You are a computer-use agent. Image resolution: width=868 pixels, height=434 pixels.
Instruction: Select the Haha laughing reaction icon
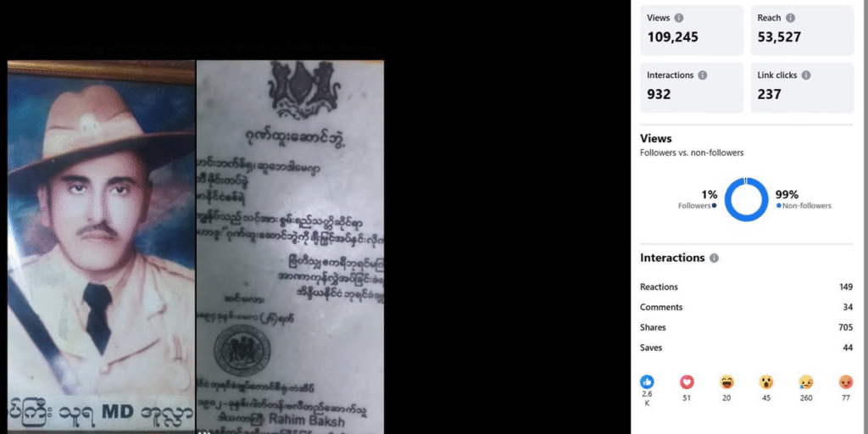(726, 382)
